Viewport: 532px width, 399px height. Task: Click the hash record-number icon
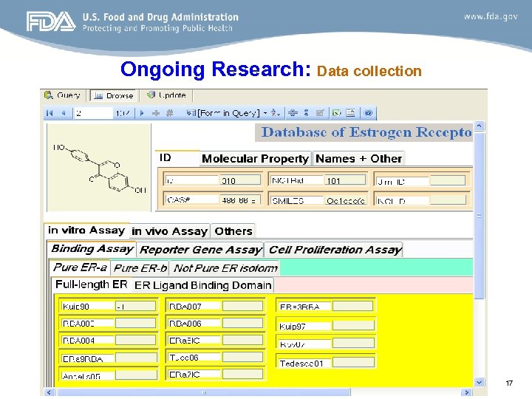[x=170, y=113]
